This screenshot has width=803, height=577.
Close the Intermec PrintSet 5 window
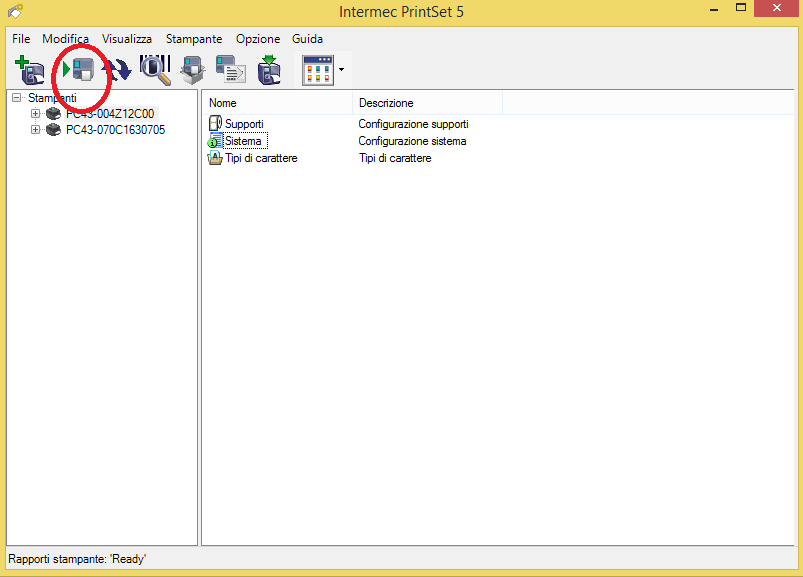click(776, 8)
